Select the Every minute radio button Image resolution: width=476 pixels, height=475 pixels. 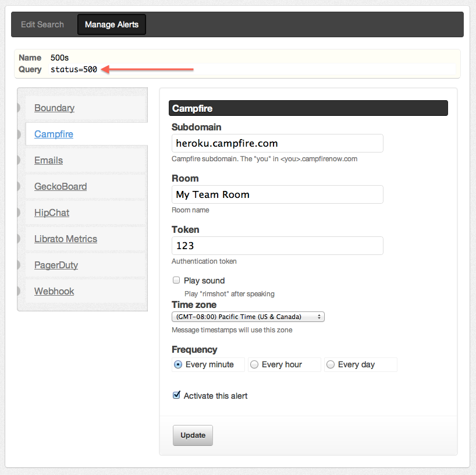pos(178,364)
